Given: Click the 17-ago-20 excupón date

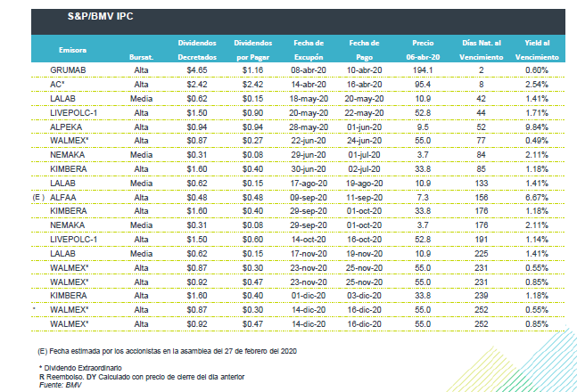Looking at the screenshot, I should 309,184.
